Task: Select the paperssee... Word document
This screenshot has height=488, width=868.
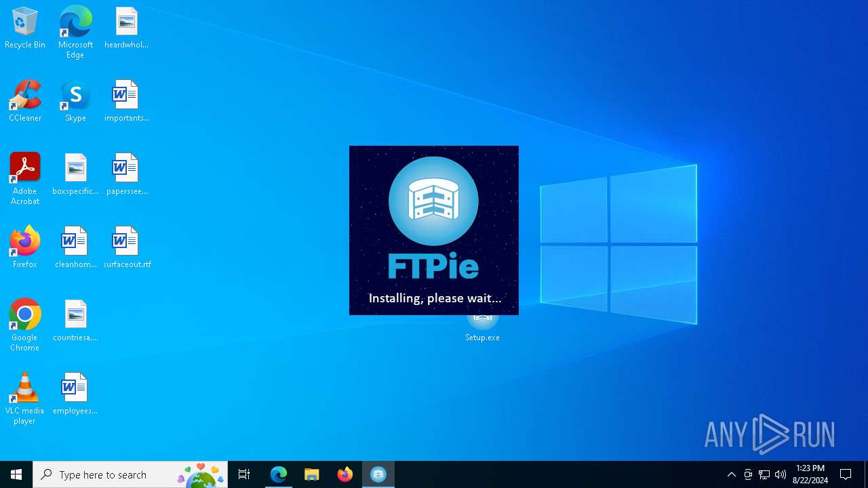Action: point(126,175)
